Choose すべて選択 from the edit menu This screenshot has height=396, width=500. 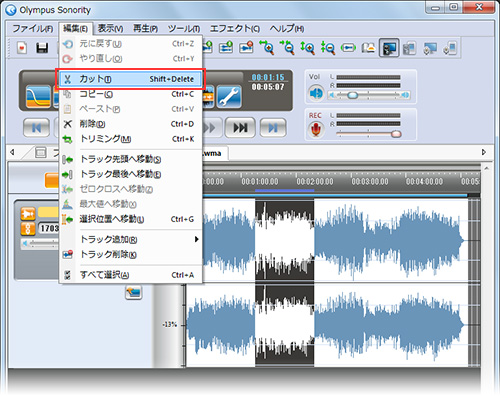pos(131,275)
